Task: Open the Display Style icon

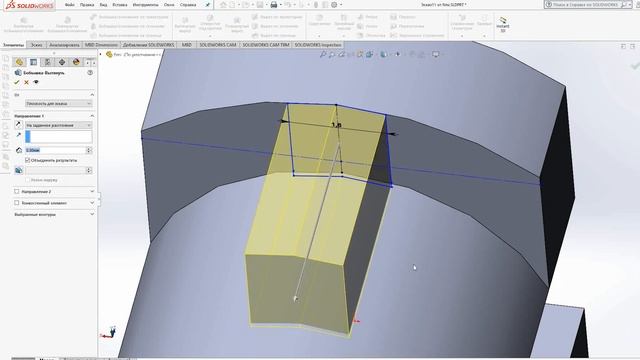Action: coord(384,54)
